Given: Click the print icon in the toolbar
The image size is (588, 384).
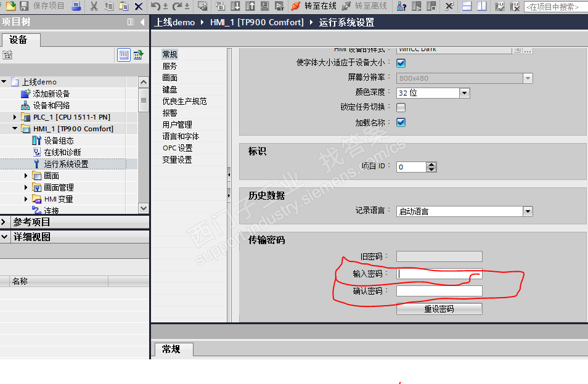Looking at the screenshot, I should 76,6.
